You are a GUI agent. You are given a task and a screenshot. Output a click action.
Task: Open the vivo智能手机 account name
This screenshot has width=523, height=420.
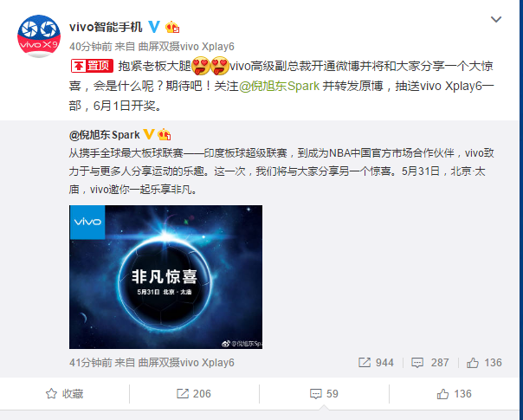[x=106, y=27]
